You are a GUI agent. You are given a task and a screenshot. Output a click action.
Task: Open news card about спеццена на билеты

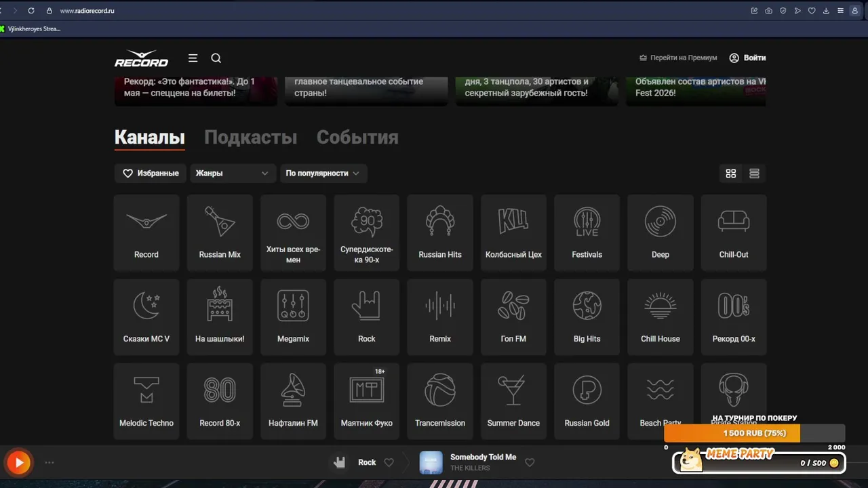coord(196,91)
